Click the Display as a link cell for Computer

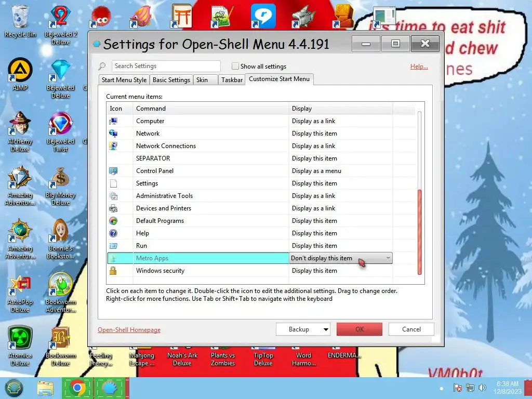pos(341,121)
